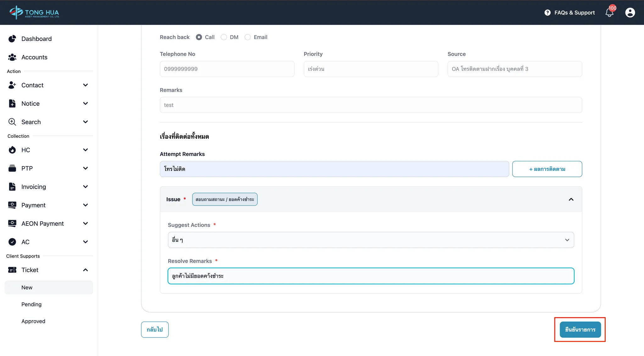The height and width of the screenshot is (356, 644).
Task: Open the notification bell icon
Action: coord(609,13)
